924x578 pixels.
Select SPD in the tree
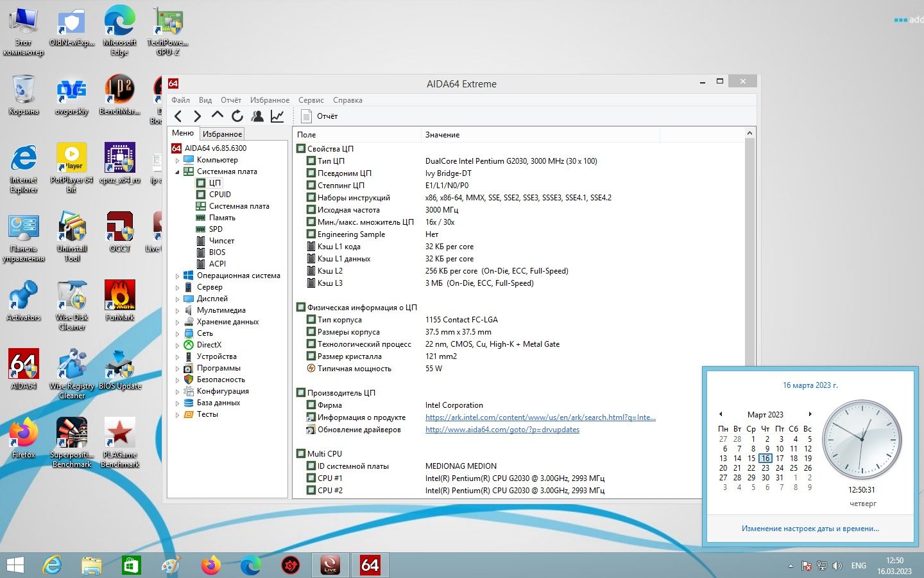point(216,229)
